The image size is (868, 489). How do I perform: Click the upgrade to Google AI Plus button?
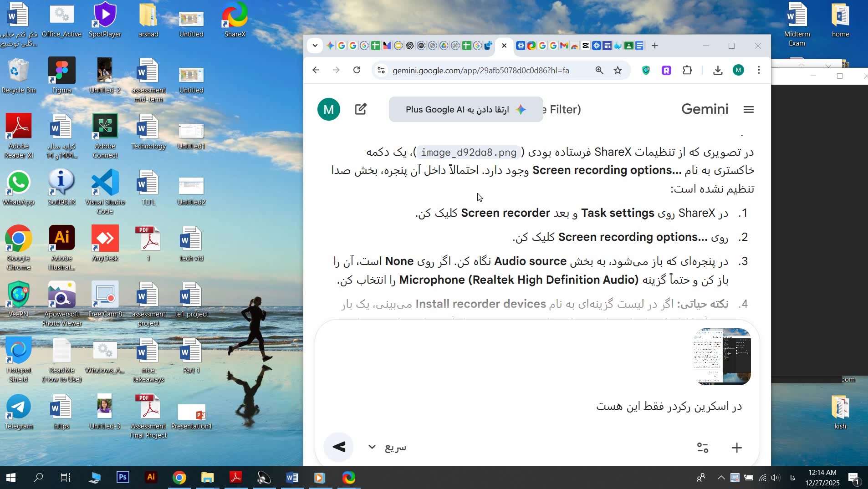point(465,109)
